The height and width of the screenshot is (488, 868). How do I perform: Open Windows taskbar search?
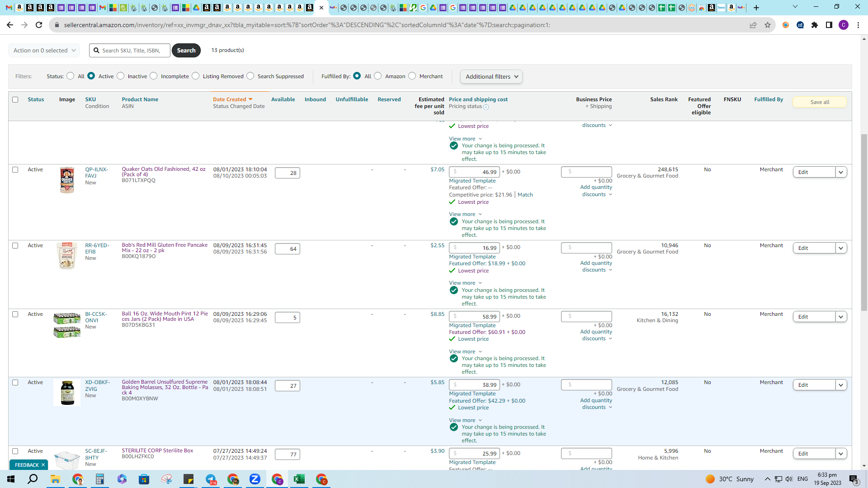33,479
